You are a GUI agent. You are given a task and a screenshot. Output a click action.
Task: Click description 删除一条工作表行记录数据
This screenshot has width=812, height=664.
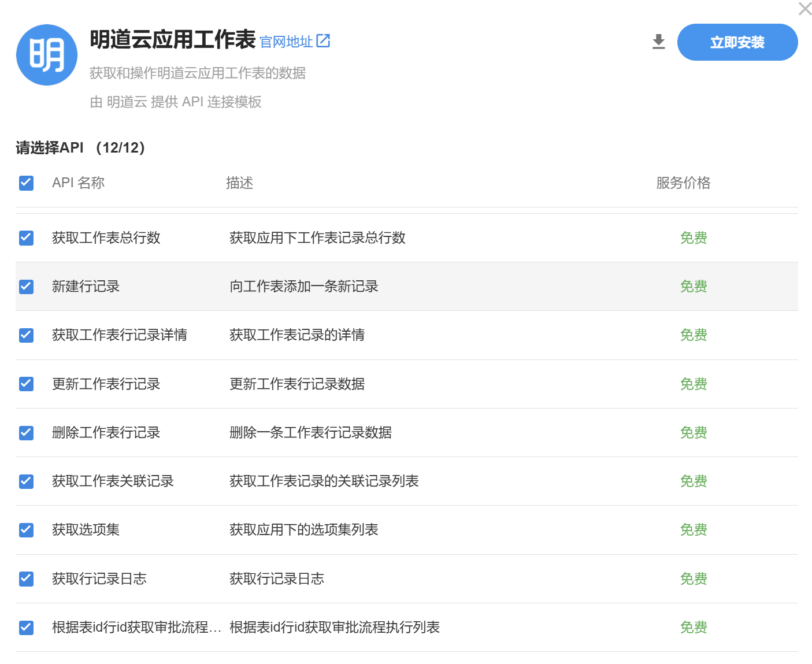311,432
